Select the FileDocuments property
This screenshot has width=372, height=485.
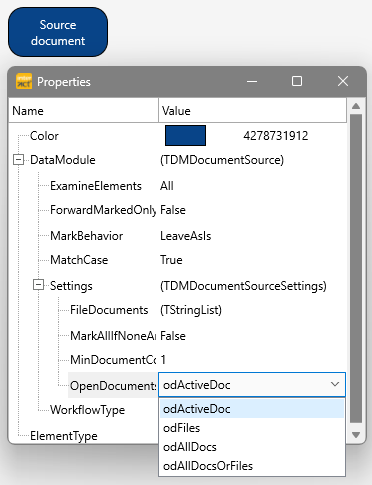tap(109, 310)
